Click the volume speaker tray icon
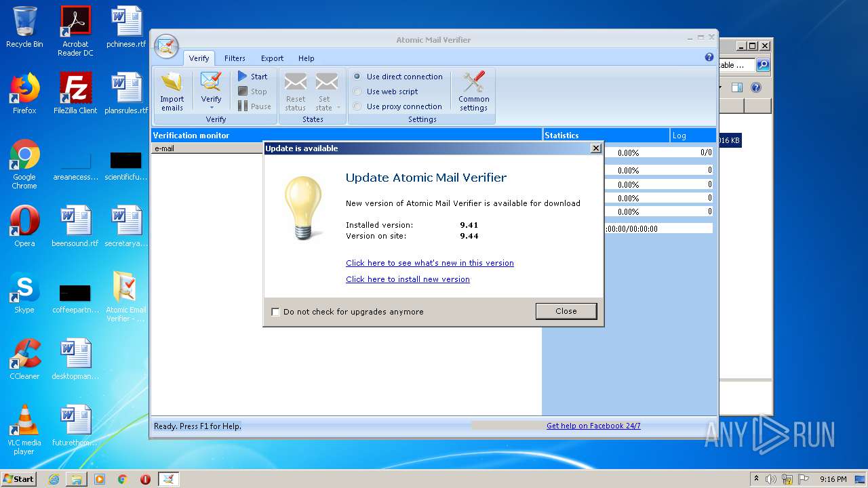 tap(771, 479)
